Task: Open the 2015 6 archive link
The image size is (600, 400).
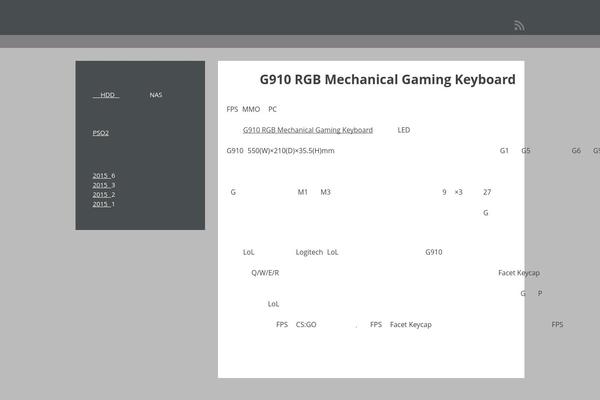Action: 104,176
